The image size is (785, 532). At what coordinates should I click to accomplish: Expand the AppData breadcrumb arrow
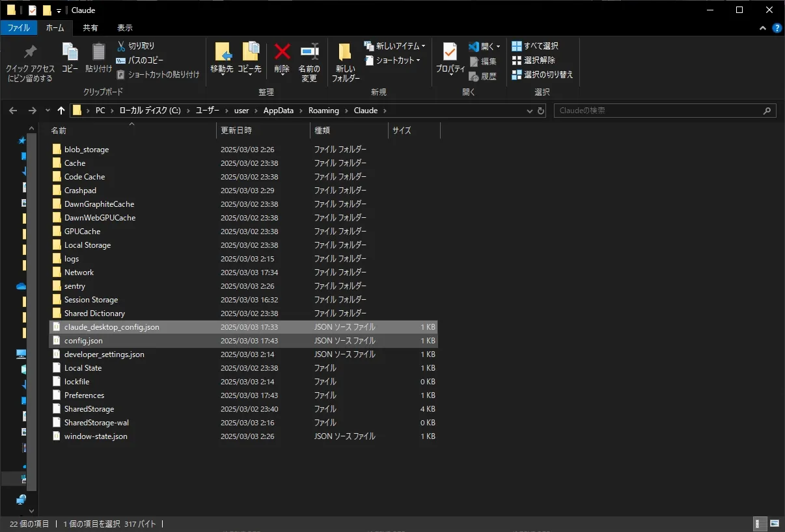(x=300, y=111)
